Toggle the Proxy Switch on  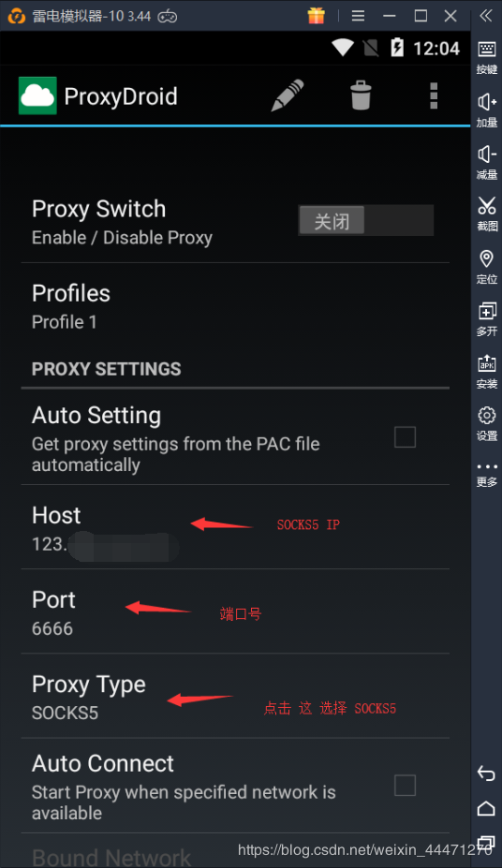tap(365, 221)
